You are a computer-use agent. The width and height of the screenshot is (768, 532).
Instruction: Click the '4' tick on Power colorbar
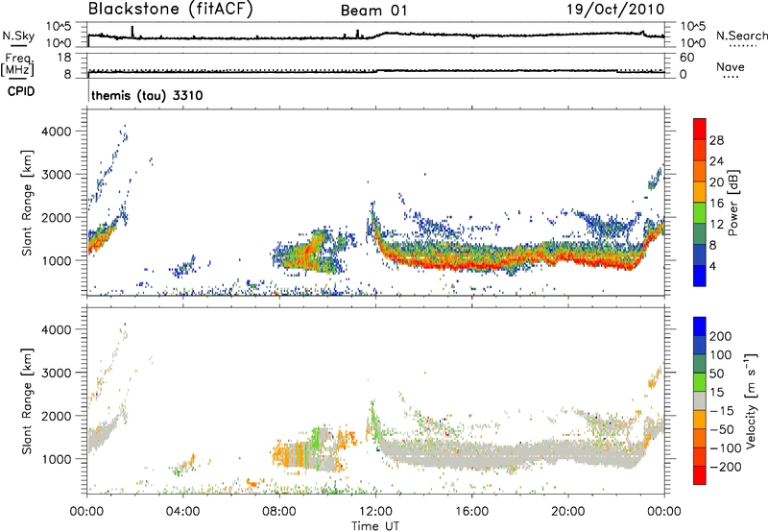click(x=712, y=267)
